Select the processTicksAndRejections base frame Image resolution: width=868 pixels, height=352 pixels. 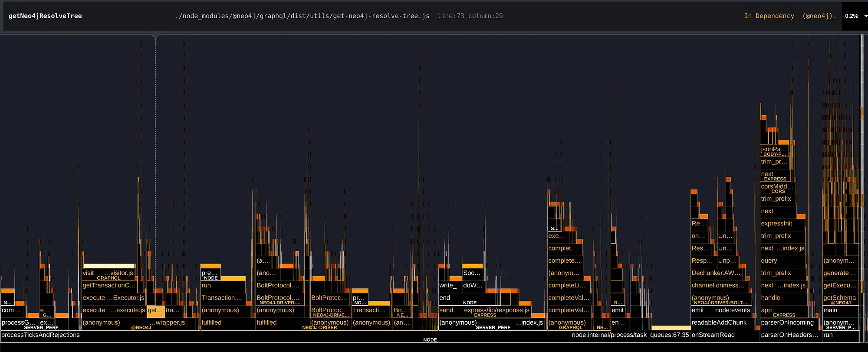click(345, 336)
